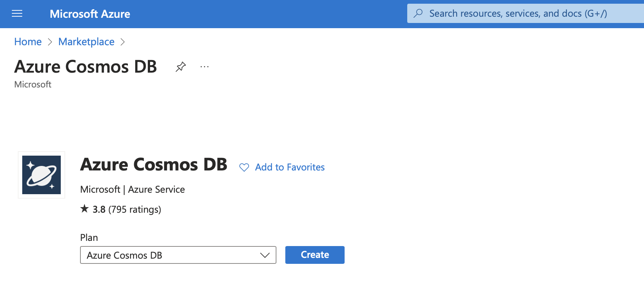Click the search magnifier icon

(418, 13)
